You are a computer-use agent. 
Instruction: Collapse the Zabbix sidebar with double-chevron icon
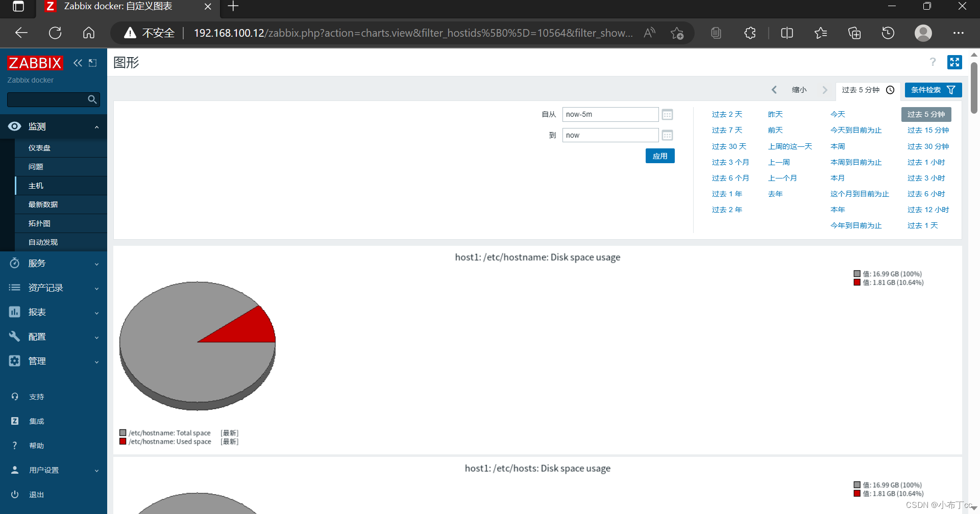coord(78,63)
